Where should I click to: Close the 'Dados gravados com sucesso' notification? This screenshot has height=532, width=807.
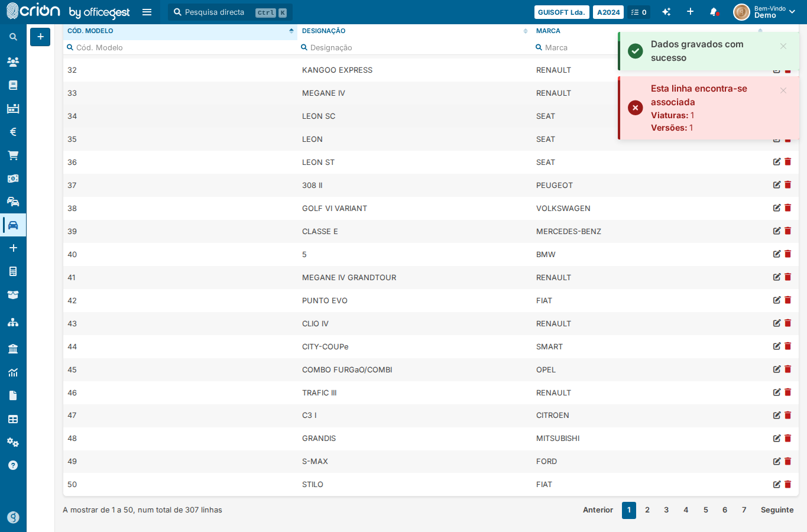(783, 46)
